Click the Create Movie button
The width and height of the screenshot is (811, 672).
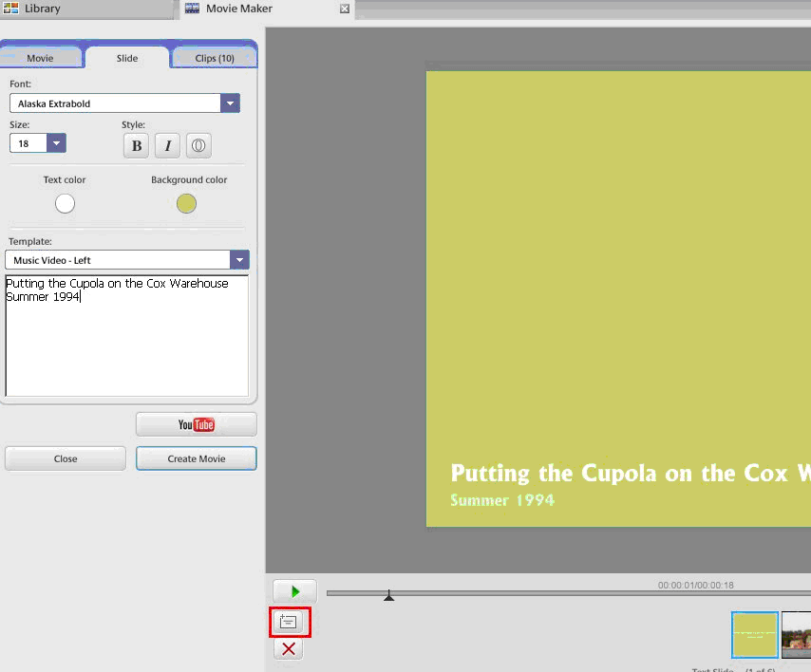[x=197, y=458]
